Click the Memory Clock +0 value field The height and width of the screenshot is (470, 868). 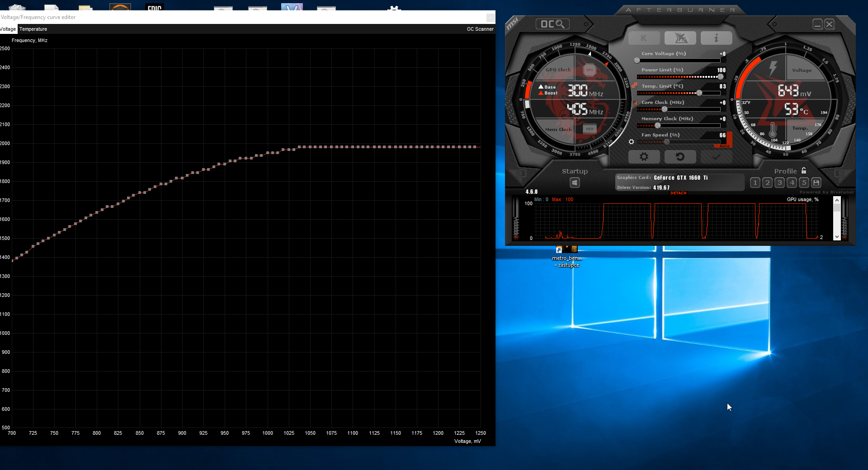pos(722,119)
